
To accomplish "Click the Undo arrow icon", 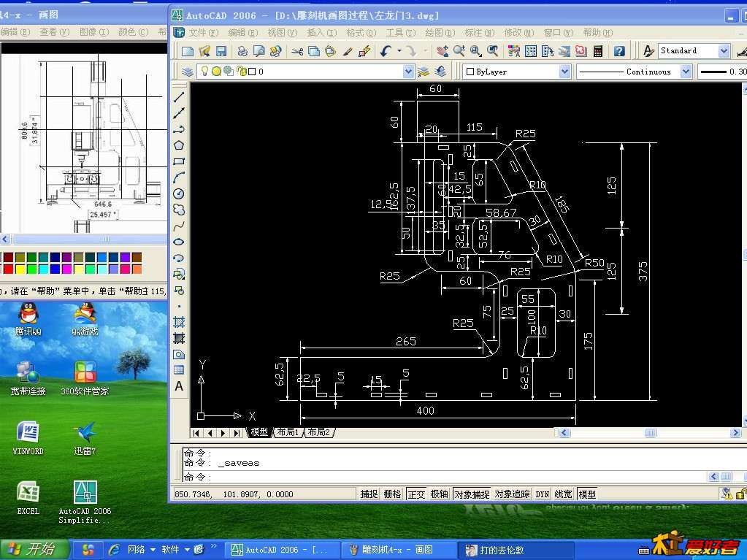I will point(386,51).
